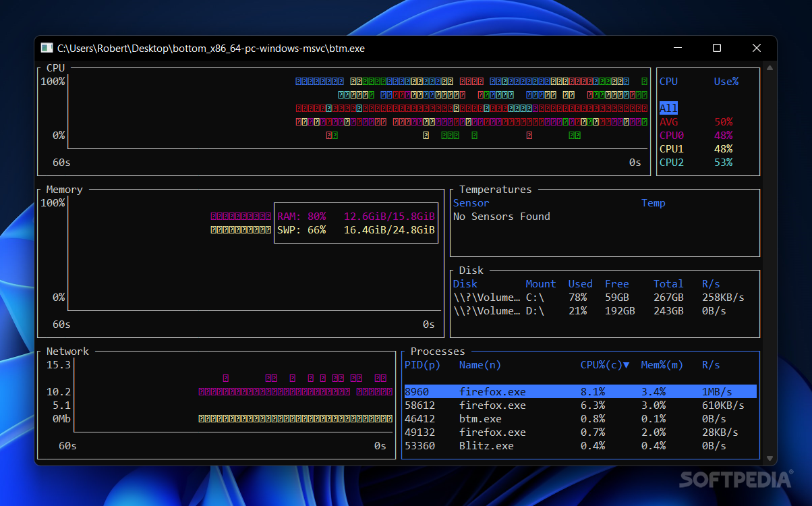Focus the Temperatures widget title
Screen dimensions: 812x506
(x=496, y=190)
